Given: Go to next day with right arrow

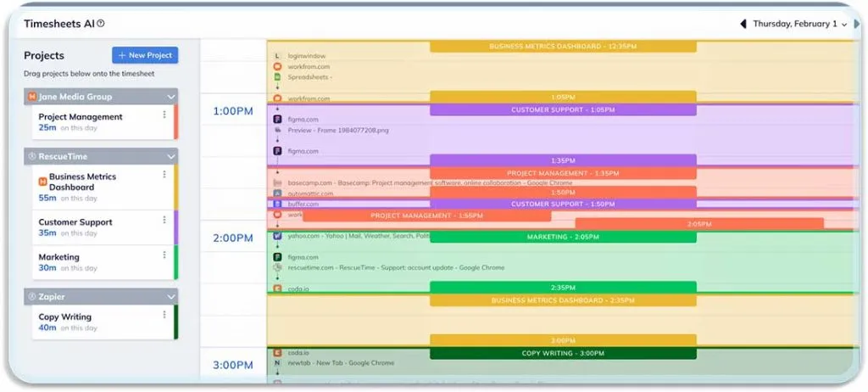Looking at the screenshot, I should point(856,25).
